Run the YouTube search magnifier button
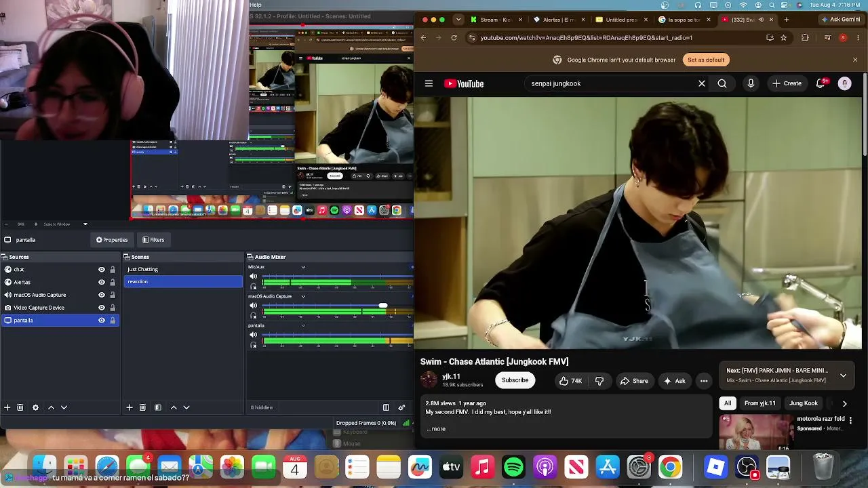 (722, 83)
